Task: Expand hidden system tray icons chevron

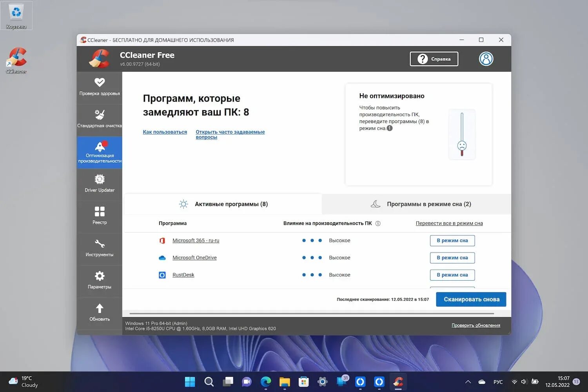Action: tap(468, 382)
